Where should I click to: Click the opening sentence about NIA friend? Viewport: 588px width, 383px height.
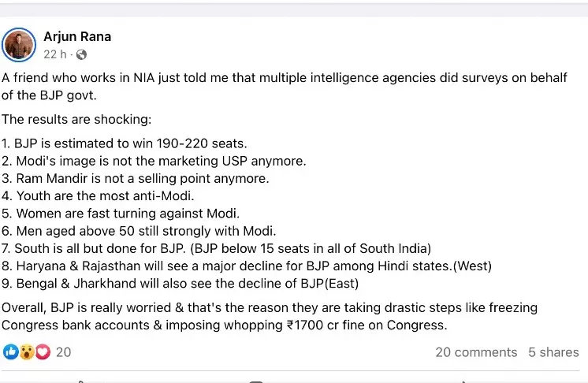pyautogui.click(x=285, y=86)
